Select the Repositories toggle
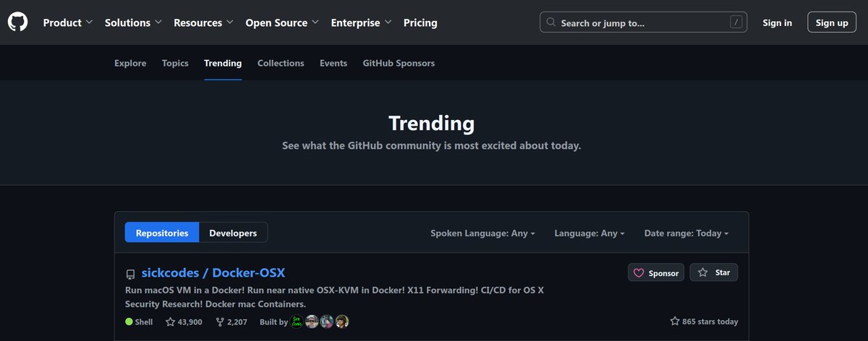868x341 pixels. [x=162, y=233]
